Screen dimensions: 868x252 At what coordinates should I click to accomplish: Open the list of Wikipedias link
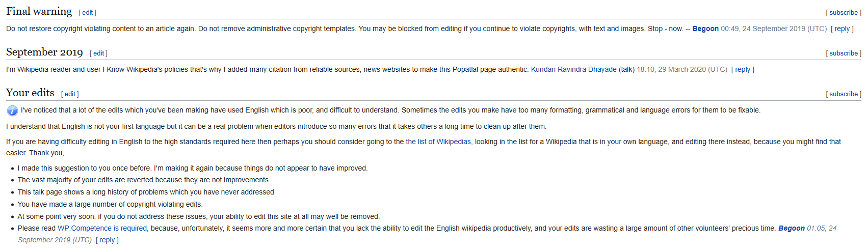438,142
